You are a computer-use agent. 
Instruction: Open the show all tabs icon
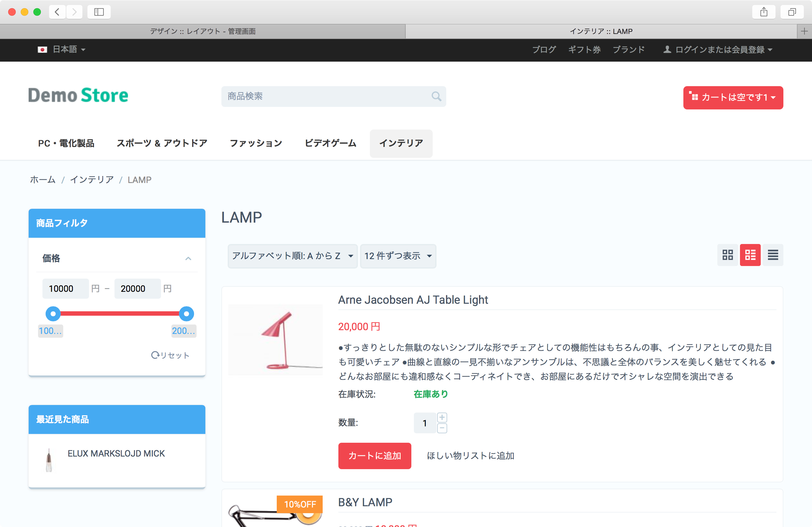click(792, 12)
